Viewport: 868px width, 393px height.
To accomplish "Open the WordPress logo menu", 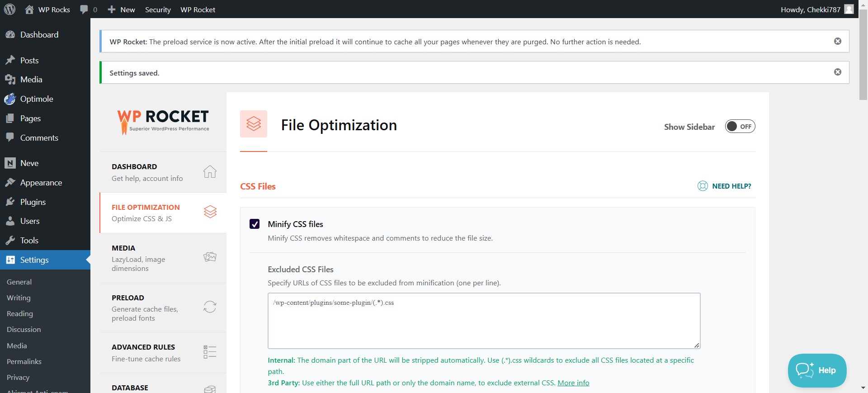I will [x=9, y=9].
